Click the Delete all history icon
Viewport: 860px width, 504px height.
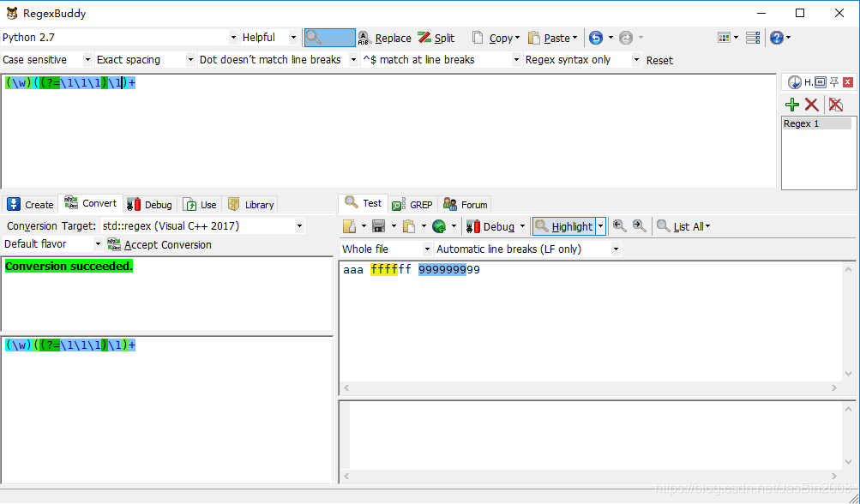point(836,105)
